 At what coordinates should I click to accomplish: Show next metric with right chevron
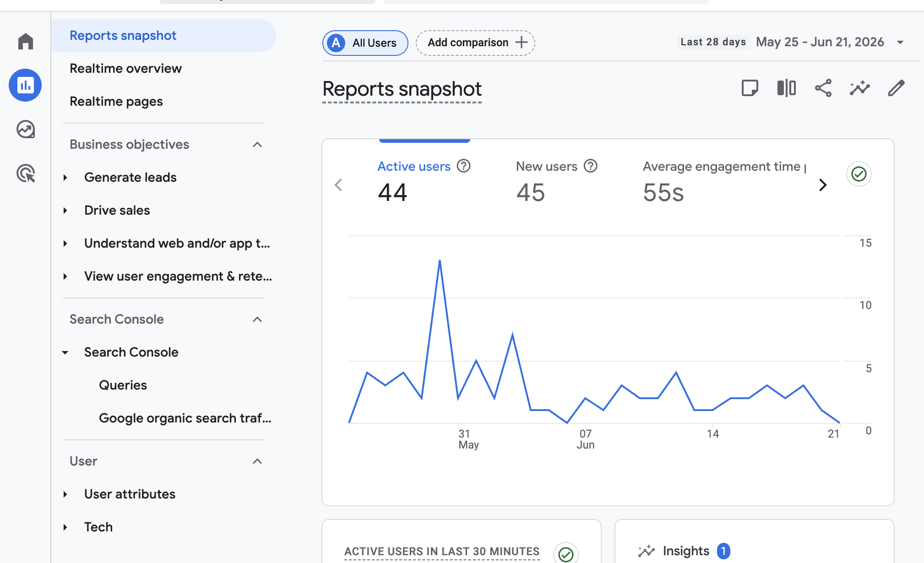coord(823,185)
